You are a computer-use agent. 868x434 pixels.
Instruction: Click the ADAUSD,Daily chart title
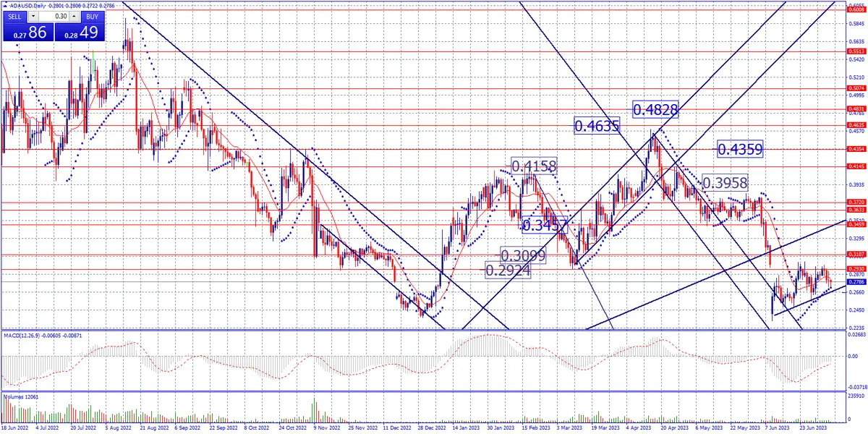29,4
